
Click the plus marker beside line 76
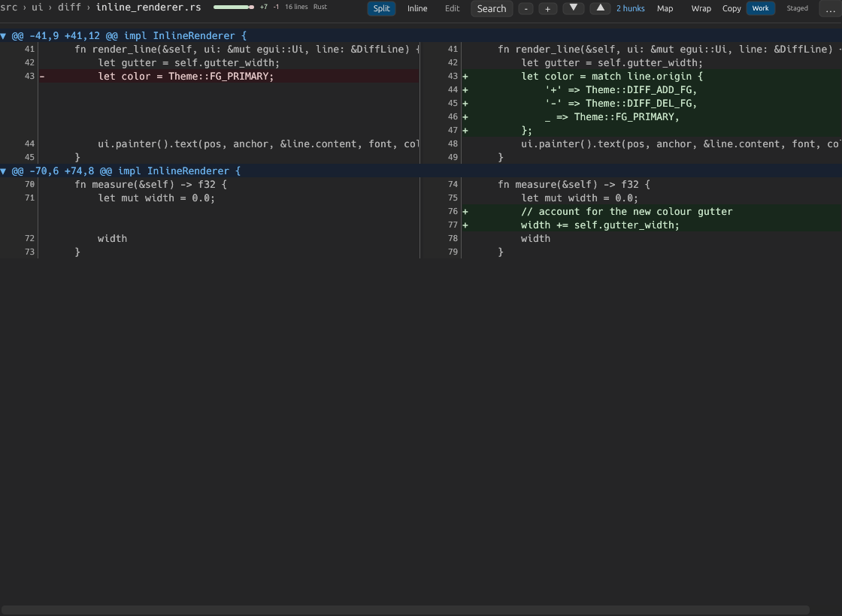point(465,211)
